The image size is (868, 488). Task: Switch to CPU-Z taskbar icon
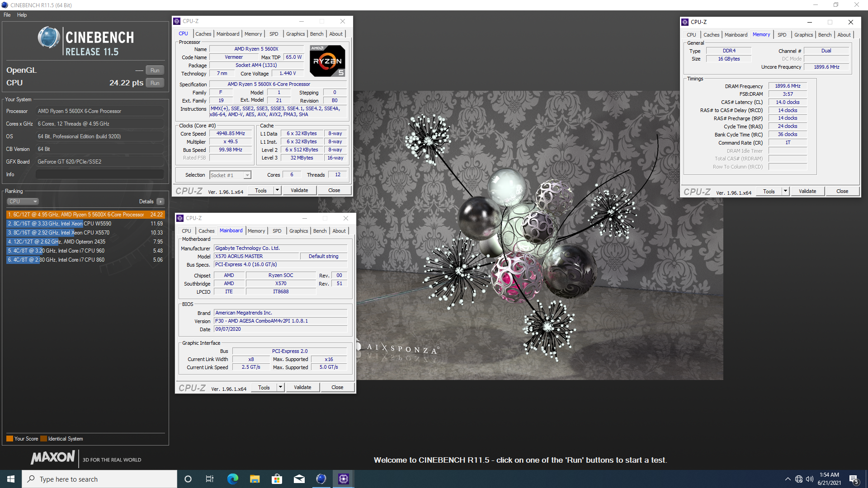coord(344,479)
